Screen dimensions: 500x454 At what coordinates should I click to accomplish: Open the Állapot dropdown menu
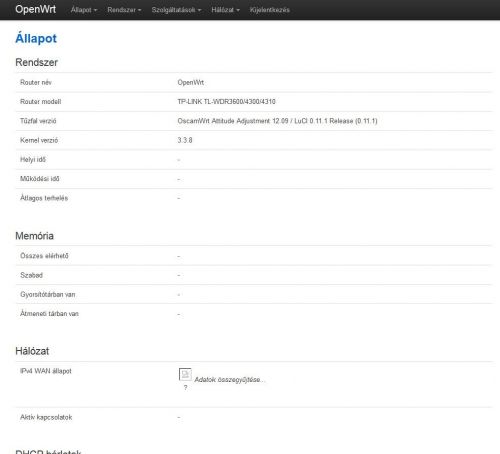84,10
